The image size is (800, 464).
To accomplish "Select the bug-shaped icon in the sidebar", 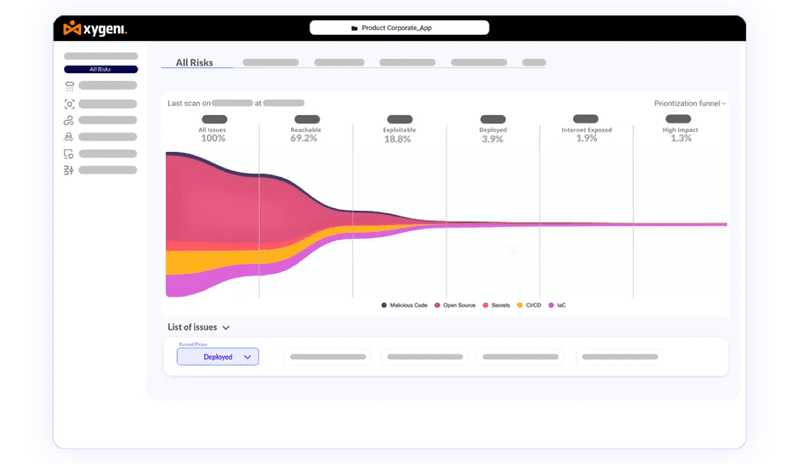I will pos(69,137).
